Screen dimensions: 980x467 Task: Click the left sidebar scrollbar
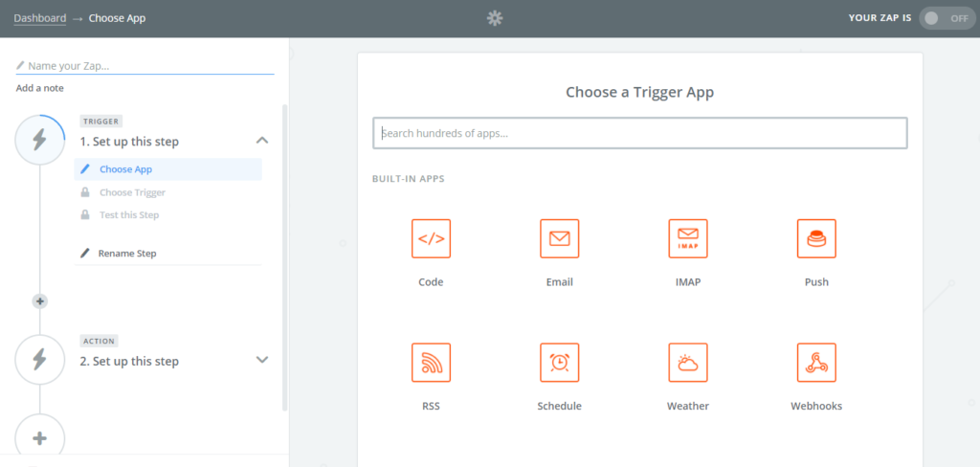pos(285,257)
